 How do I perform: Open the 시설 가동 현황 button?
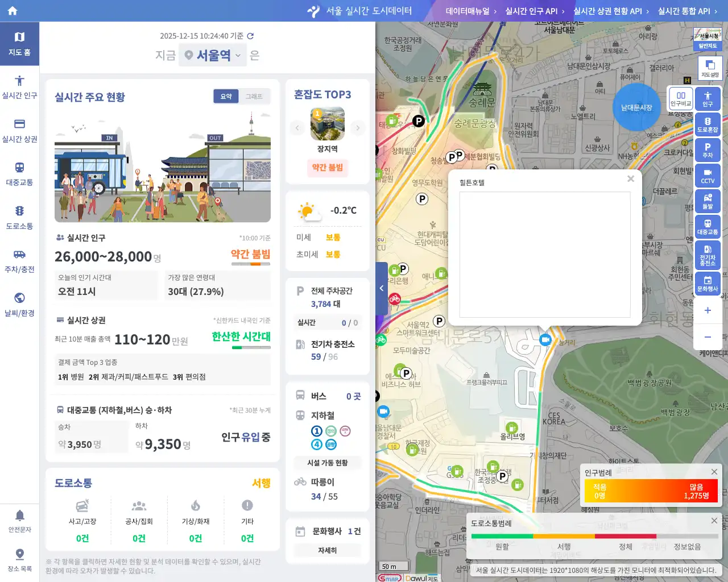[x=327, y=463]
